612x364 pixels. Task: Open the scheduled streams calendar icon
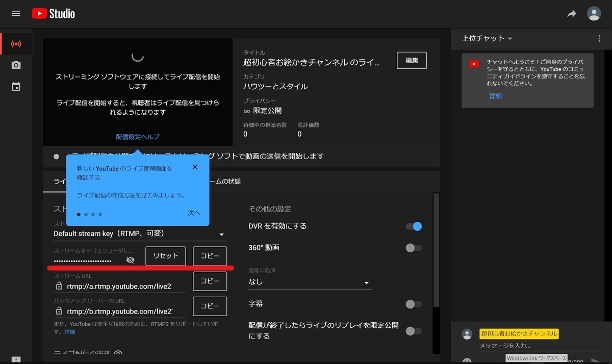[16, 87]
